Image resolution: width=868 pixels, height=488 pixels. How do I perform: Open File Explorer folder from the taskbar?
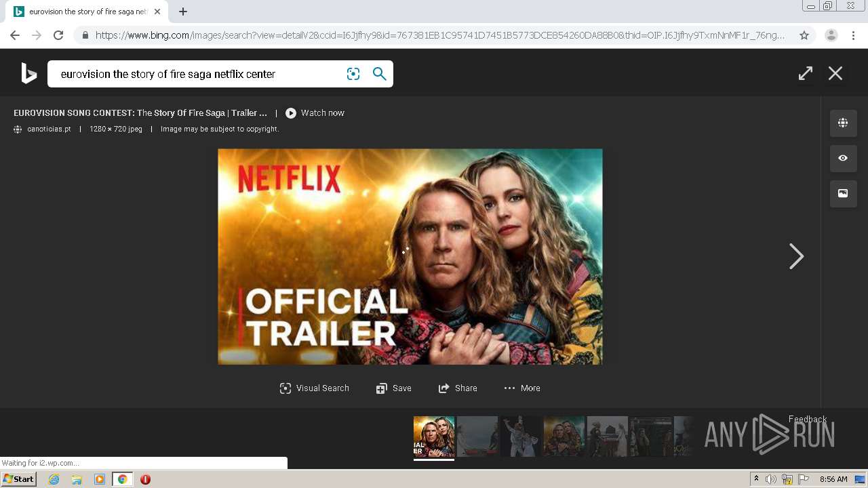click(x=77, y=479)
